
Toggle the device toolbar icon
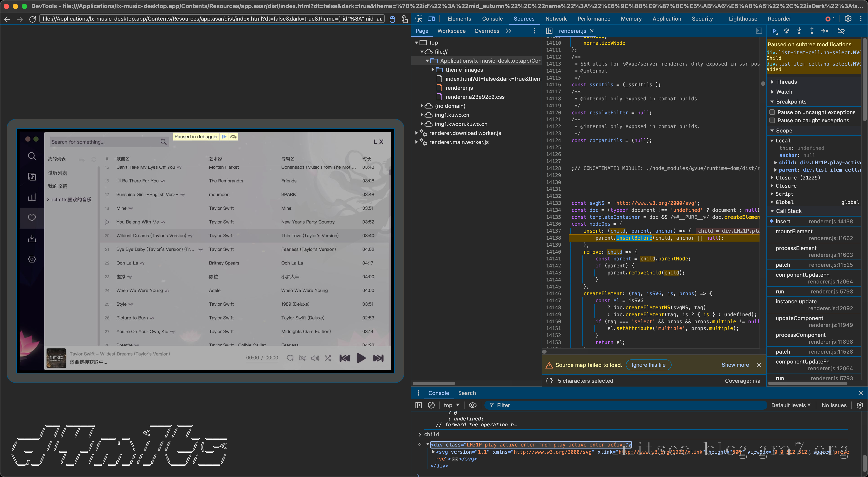tap(431, 19)
